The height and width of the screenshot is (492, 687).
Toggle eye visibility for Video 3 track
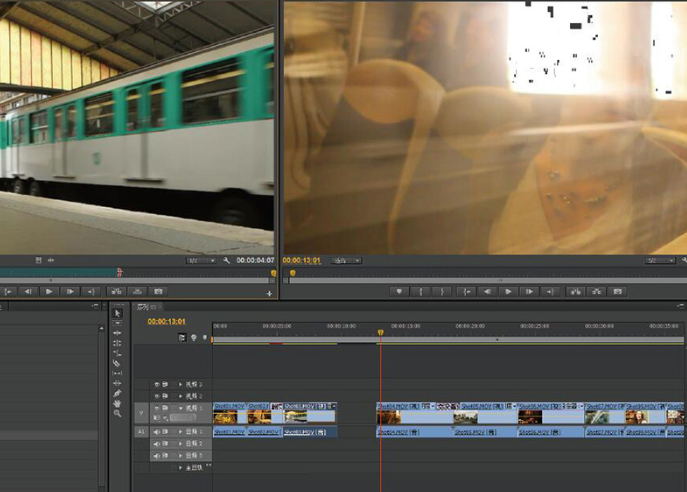tap(156, 384)
